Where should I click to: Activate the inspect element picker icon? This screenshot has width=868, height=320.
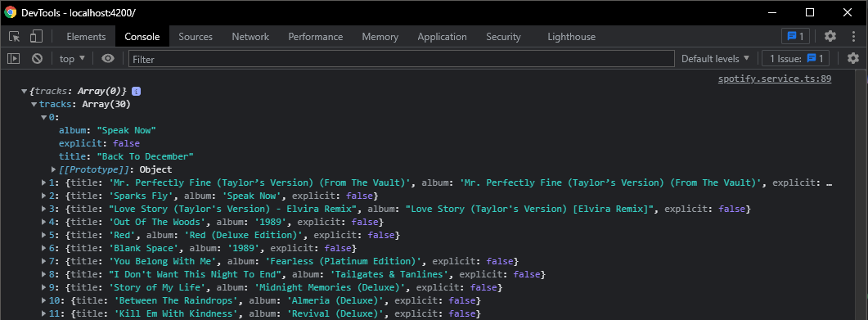[15, 37]
